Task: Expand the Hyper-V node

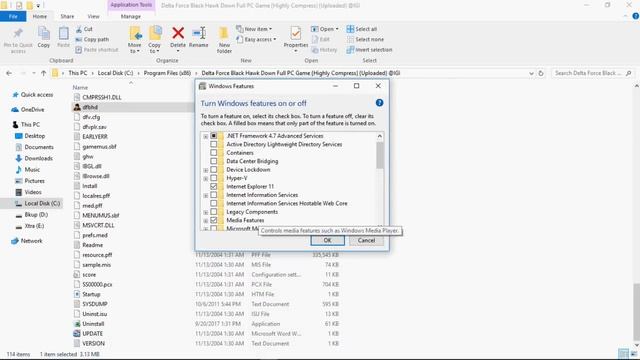Action: (x=206, y=178)
